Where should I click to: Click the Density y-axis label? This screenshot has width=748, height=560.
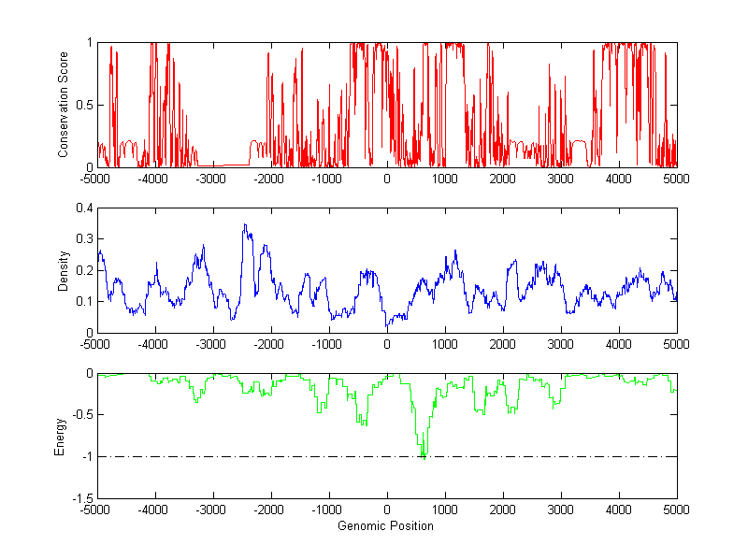click(x=64, y=270)
